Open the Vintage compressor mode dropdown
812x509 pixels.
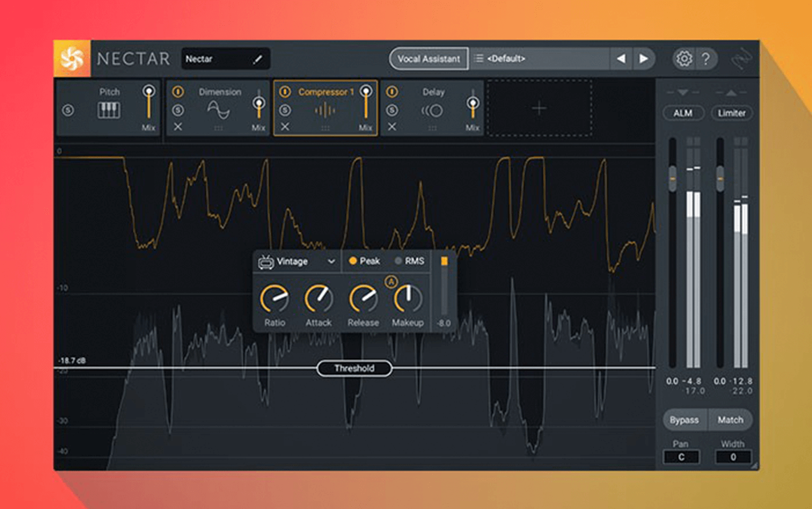[x=297, y=261]
